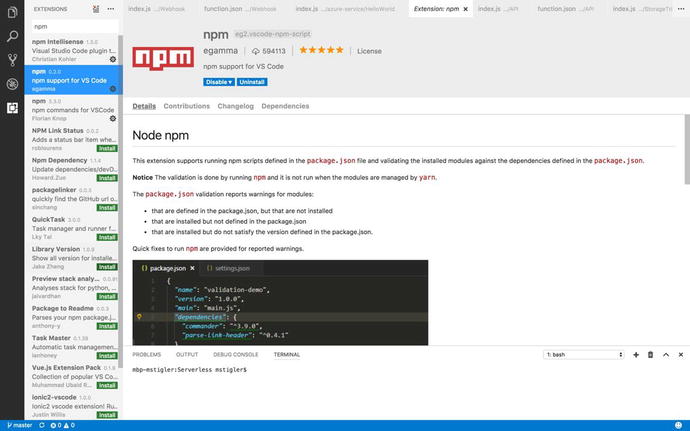
Task: Switch to the Dependencies tab
Action: click(x=285, y=106)
